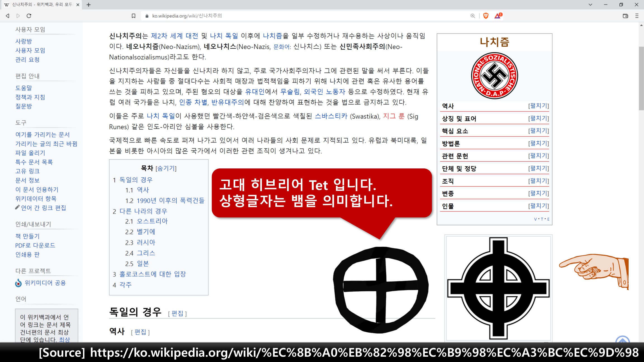
Task: Open the browser hamburger menu
Action: pos(637,16)
